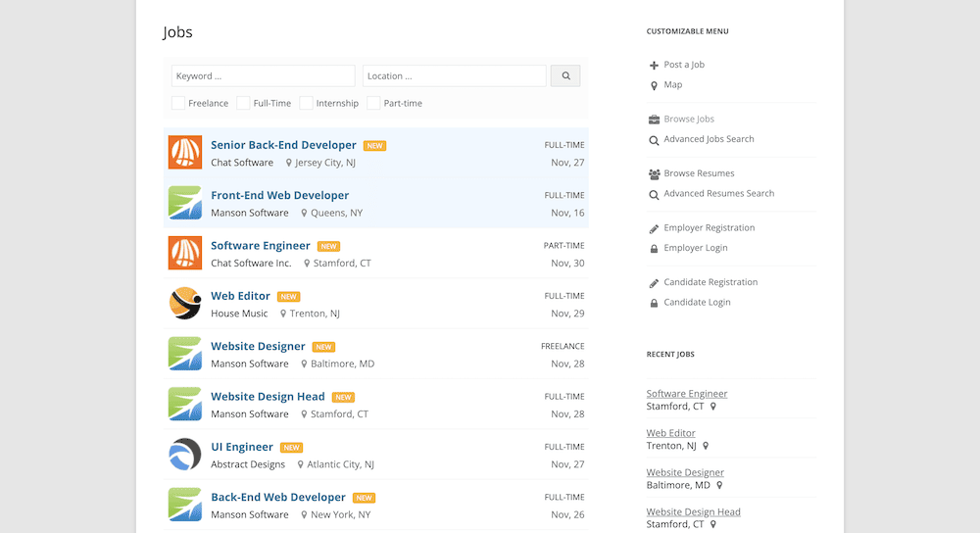Click location pin next to Queens, NY
The image size is (980, 533).
point(305,213)
